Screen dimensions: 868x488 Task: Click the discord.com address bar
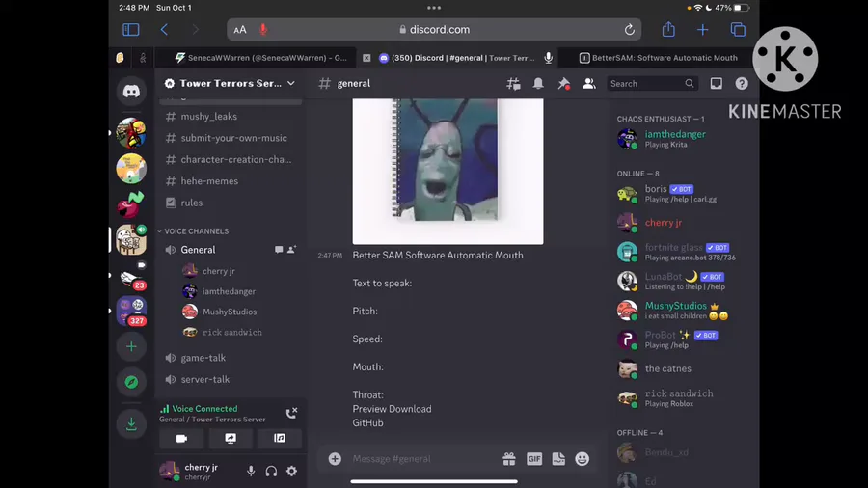[434, 29]
